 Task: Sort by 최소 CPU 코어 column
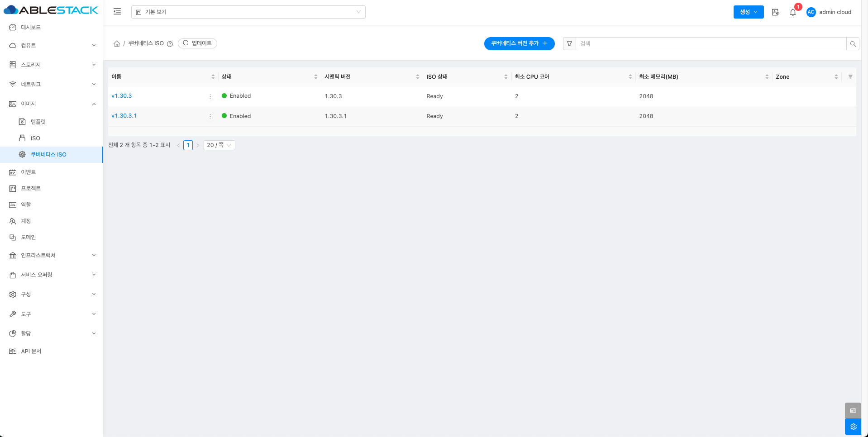(x=630, y=77)
